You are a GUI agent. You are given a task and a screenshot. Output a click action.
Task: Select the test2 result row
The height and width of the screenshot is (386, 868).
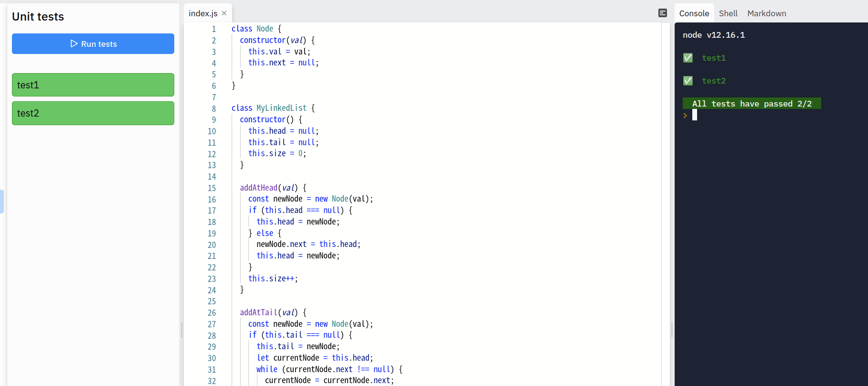[x=93, y=113]
